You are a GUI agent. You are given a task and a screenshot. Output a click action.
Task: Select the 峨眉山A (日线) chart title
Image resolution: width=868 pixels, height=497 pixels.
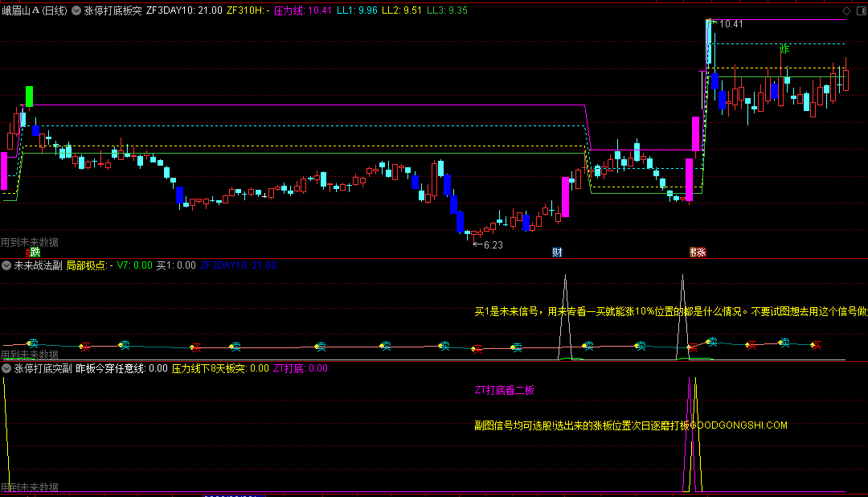tap(35, 10)
